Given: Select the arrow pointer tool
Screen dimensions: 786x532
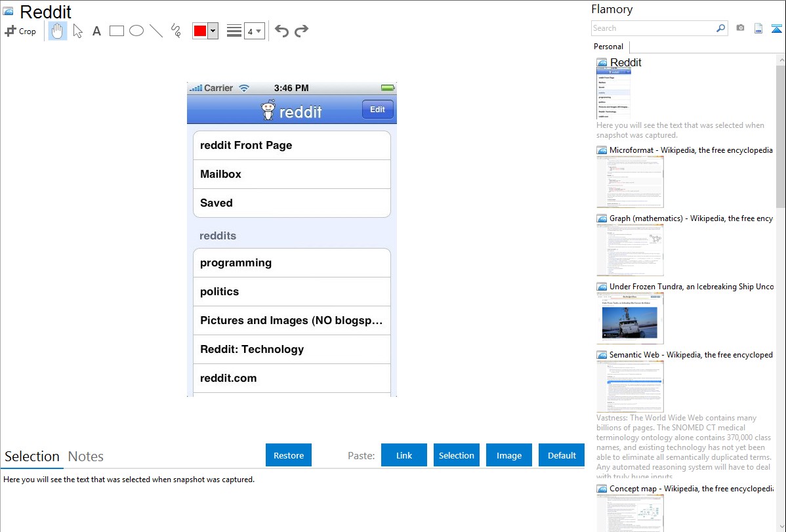Looking at the screenshot, I should click(77, 31).
